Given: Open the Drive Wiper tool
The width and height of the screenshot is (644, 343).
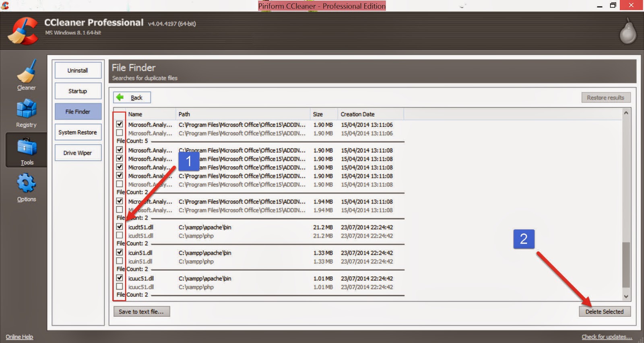Looking at the screenshot, I should (x=78, y=153).
